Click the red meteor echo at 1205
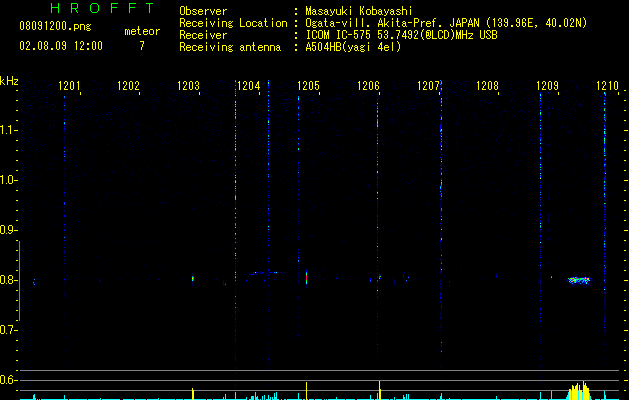The image size is (629, 400). [x=306, y=276]
